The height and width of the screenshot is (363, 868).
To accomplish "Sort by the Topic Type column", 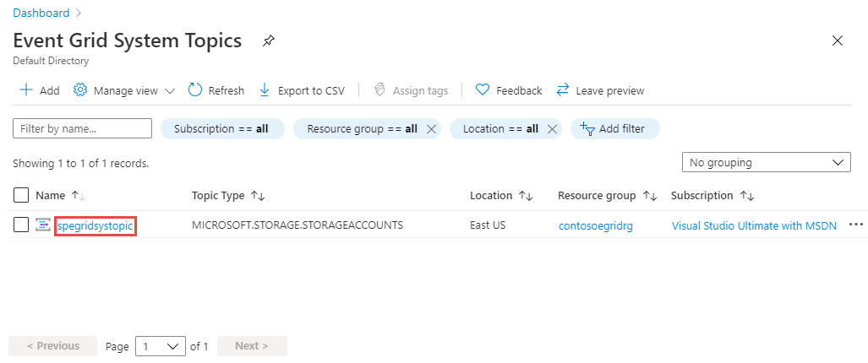I will (229, 196).
